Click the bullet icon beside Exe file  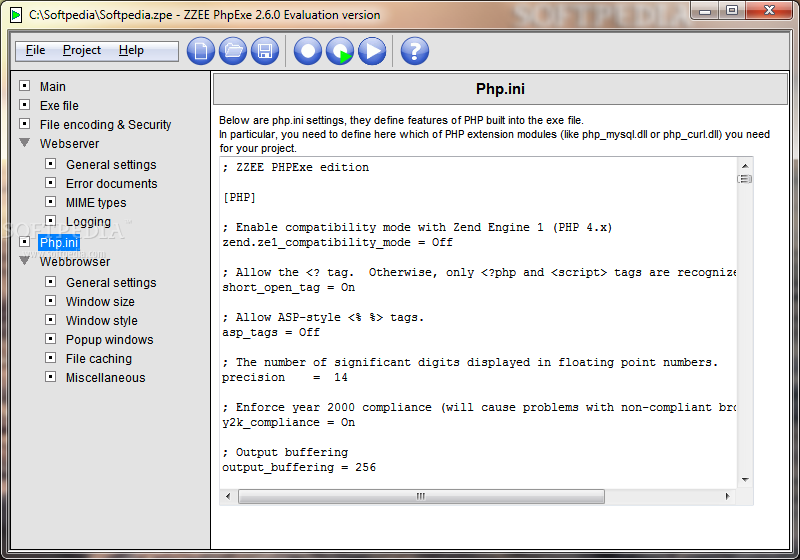click(x=24, y=105)
